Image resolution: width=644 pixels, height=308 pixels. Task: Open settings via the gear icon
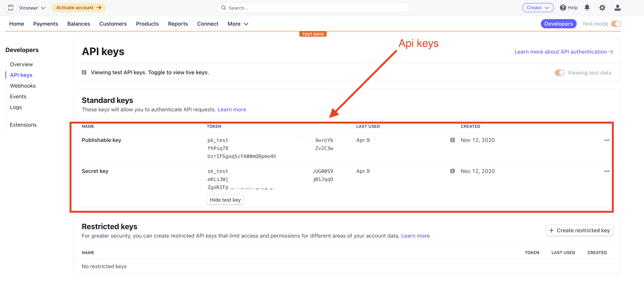602,8
